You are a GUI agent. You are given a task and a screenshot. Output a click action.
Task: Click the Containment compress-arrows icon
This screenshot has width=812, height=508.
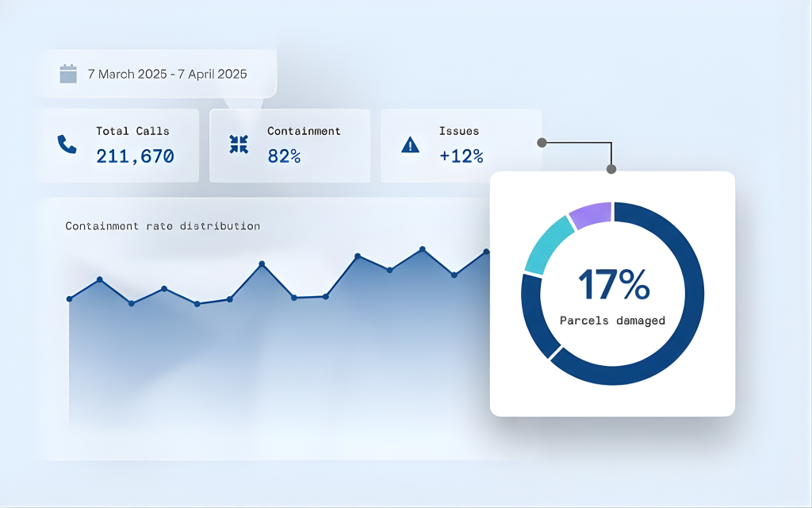click(x=239, y=144)
